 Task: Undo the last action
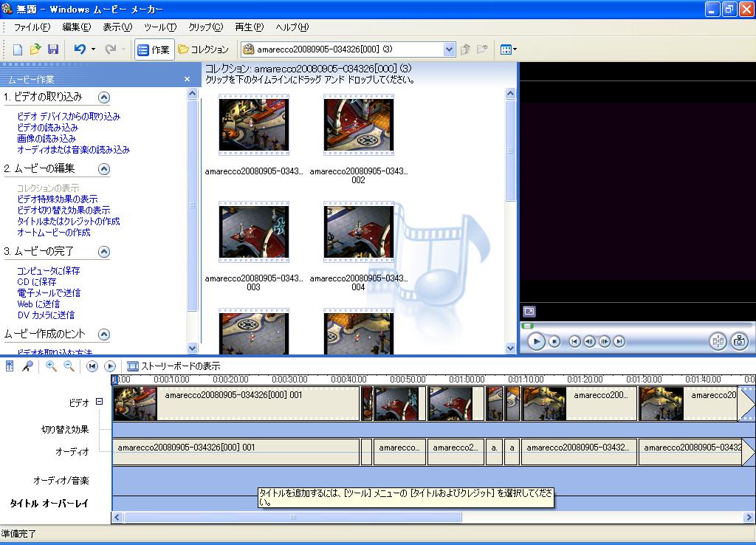click(80, 49)
